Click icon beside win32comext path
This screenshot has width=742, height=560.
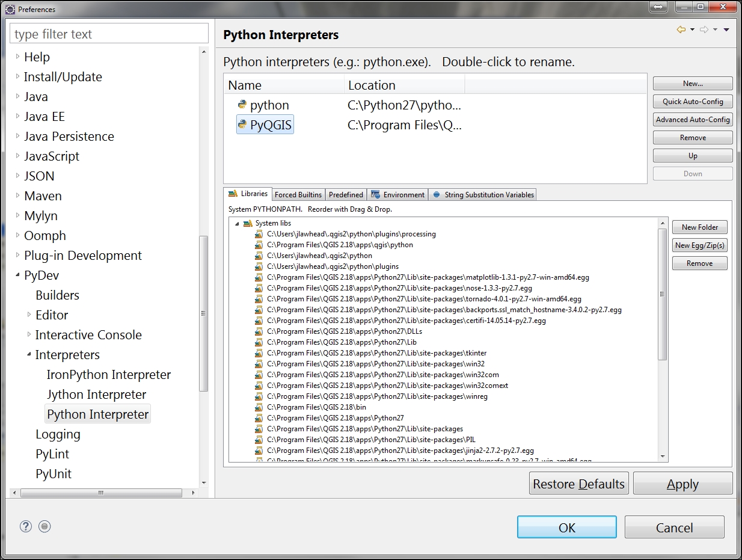[259, 386]
